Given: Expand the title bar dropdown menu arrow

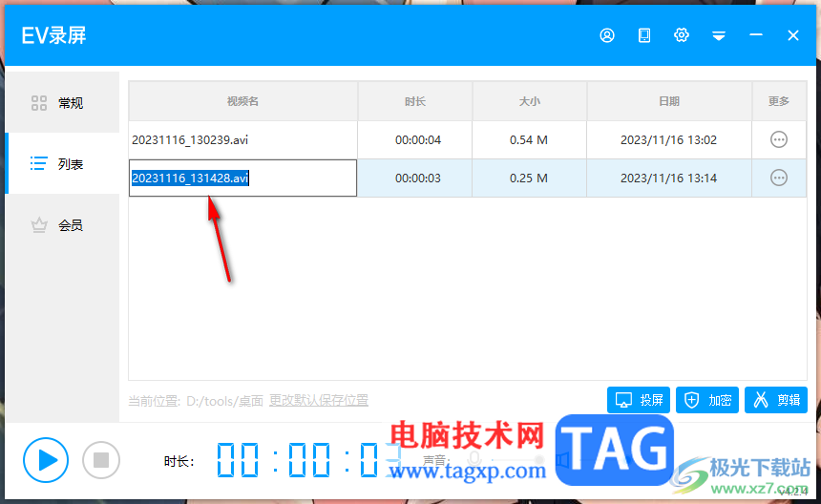Looking at the screenshot, I should coord(718,35).
